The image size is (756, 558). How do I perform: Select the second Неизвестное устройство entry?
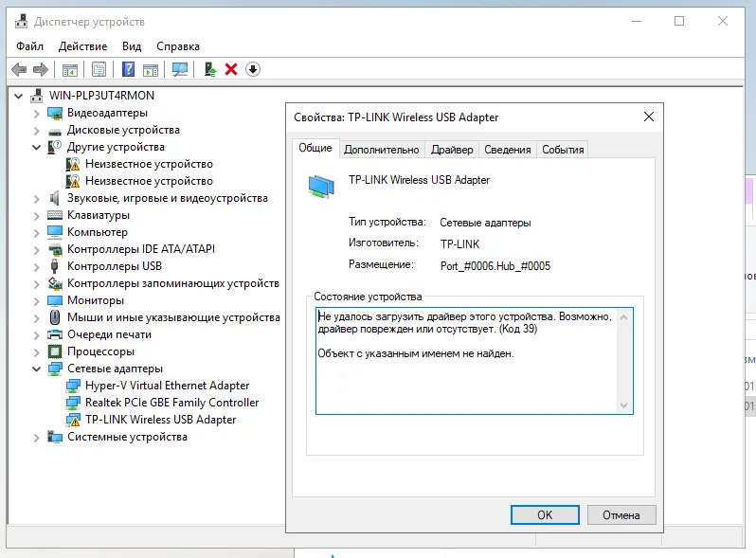(149, 181)
